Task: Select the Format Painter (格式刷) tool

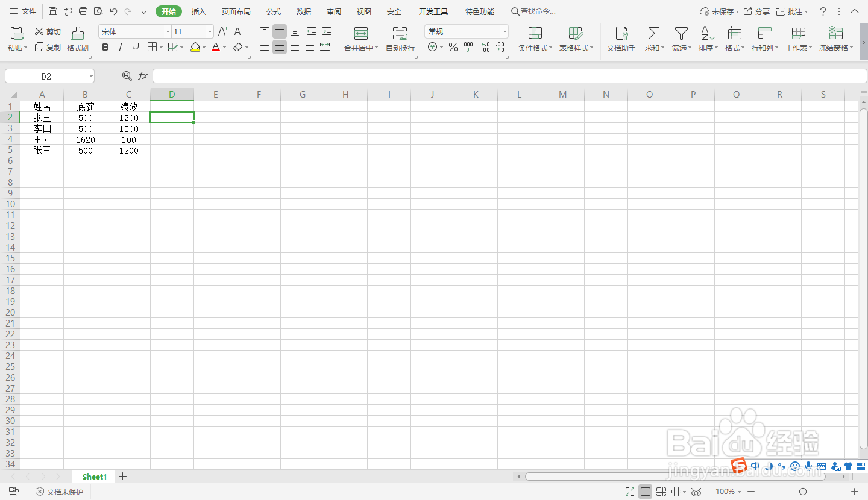Action: (78, 39)
